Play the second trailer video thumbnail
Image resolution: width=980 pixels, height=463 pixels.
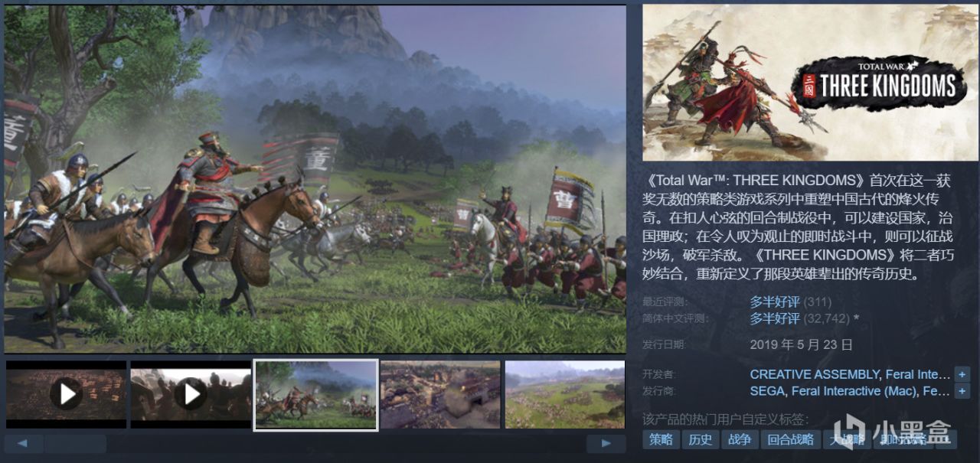(x=191, y=394)
